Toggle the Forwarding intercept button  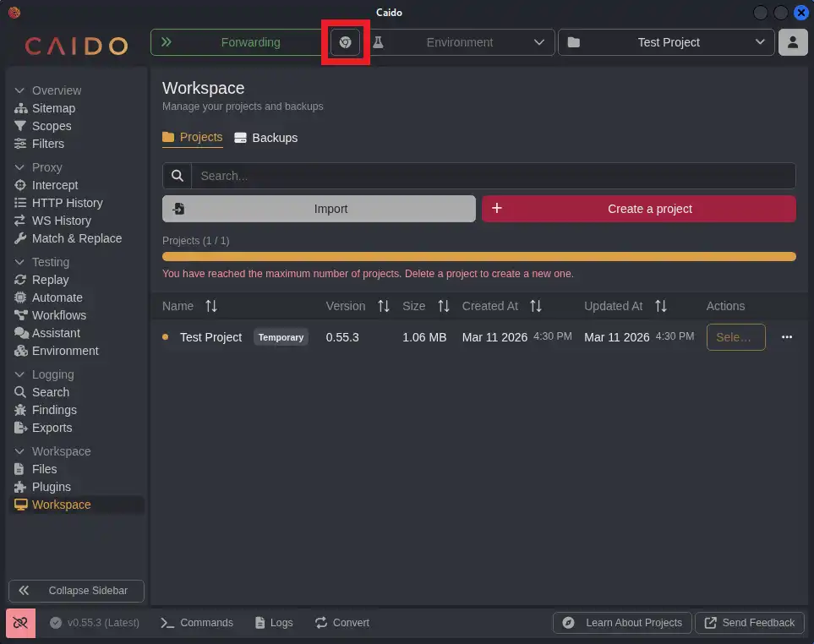[237, 42]
